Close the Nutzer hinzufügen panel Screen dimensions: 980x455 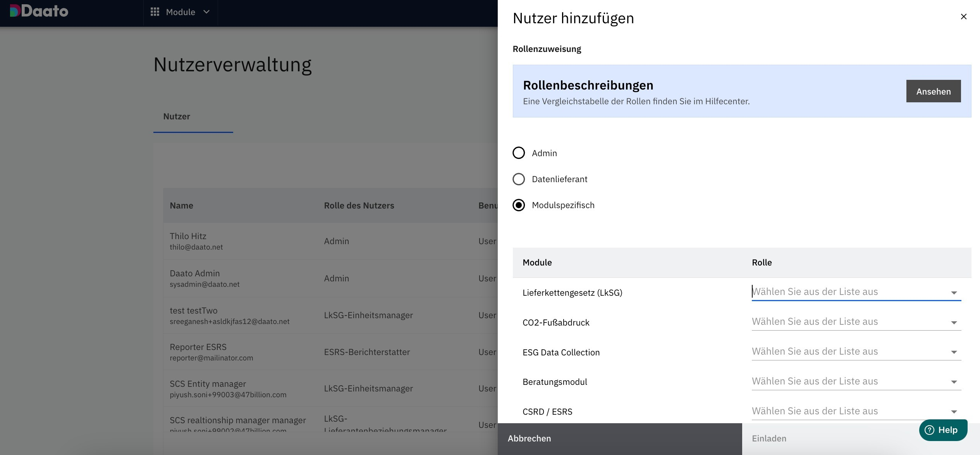[x=963, y=17]
